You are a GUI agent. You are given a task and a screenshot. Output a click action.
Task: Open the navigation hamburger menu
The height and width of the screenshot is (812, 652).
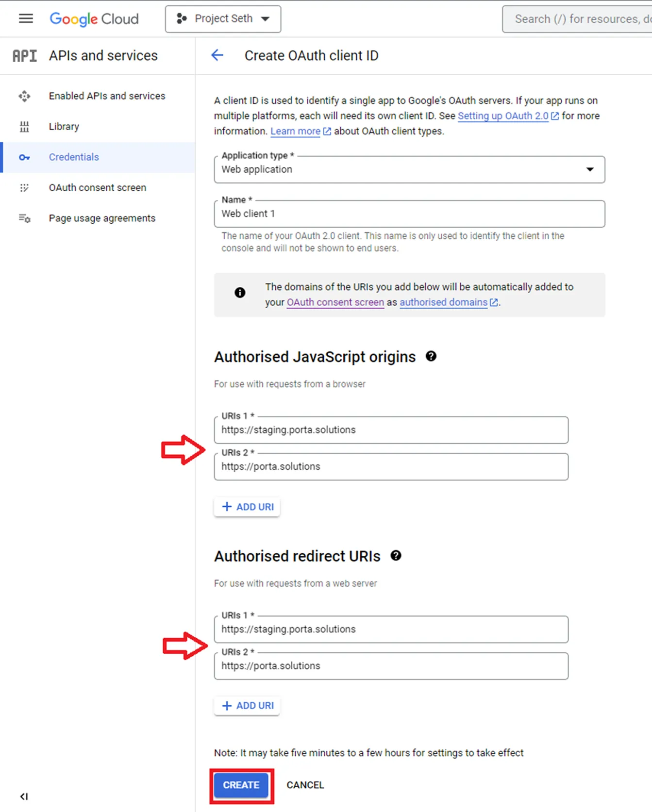coord(25,18)
